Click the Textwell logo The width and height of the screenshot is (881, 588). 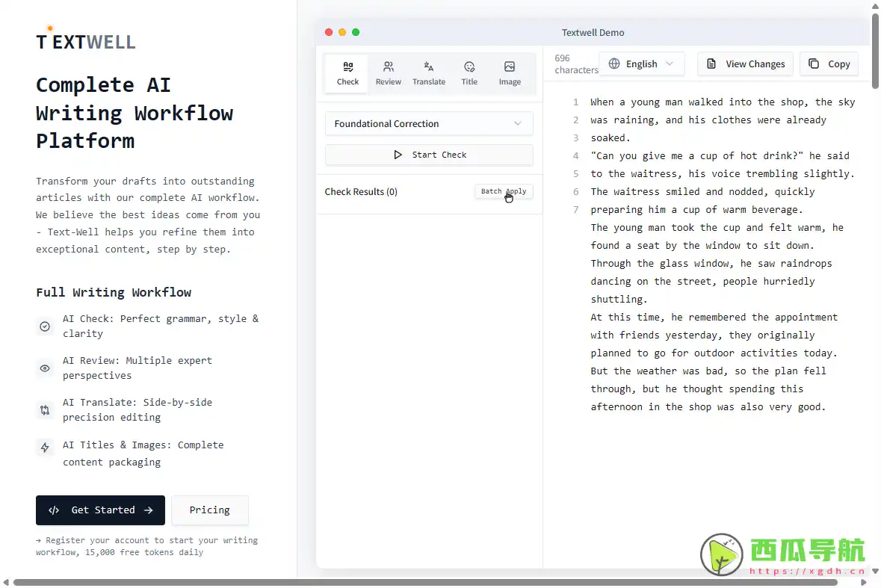point(86,41)
